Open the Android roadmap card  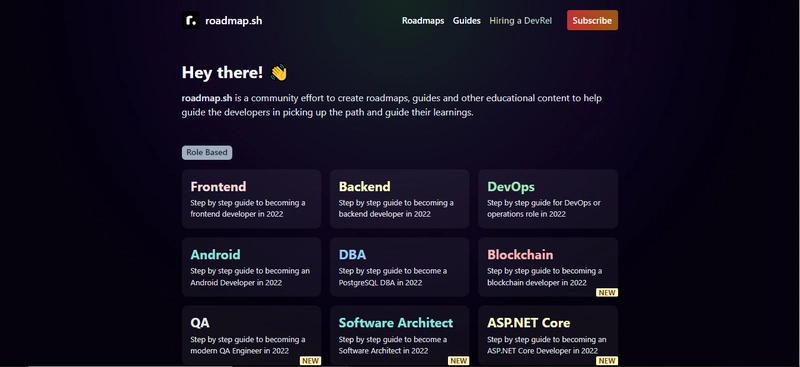252,267
